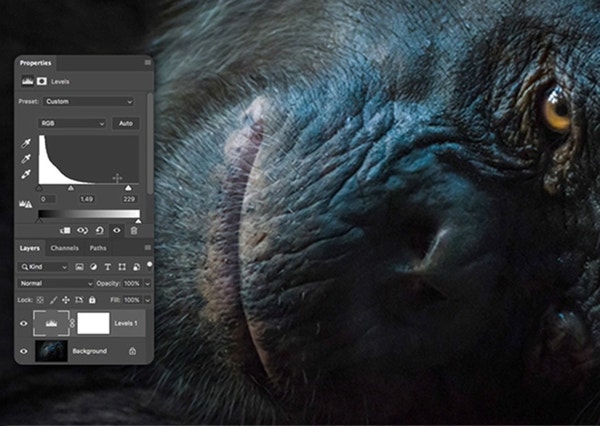Delete the Levels adjustment layer
600x426 pixels.
pyautogui.click(x=134, y=230)
